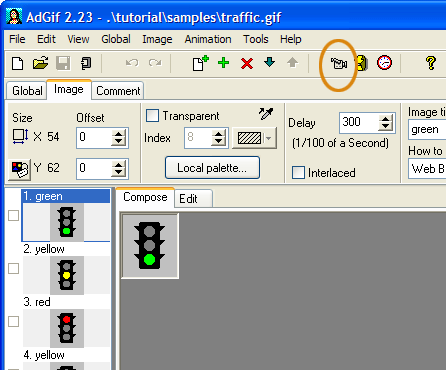Increase the Delay value with up arrow
Screen dimensions: 446x370
coord(386,119)
